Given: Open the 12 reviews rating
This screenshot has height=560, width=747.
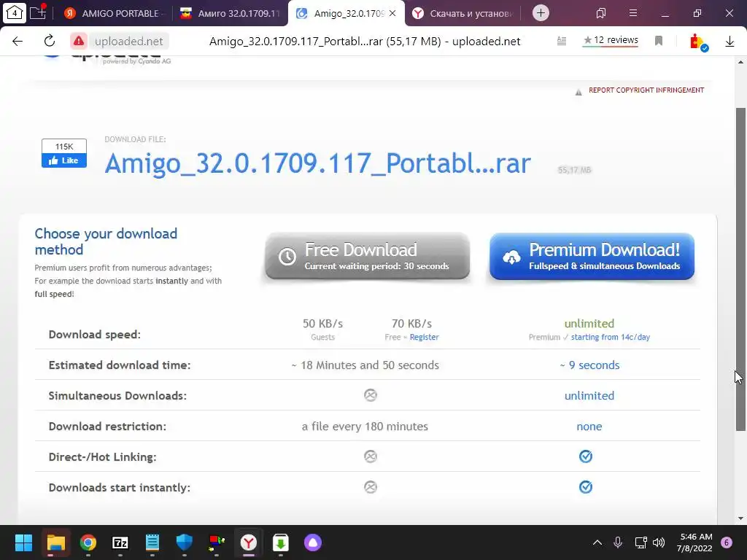Looking at the screenshot, I should pyautogui.click(x=611, y=41).
